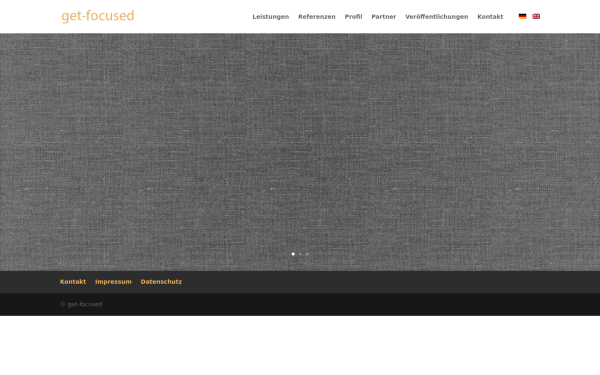600x375 pixels.
Task: Switch site language to English flag
Action: [x=536, y=16]
